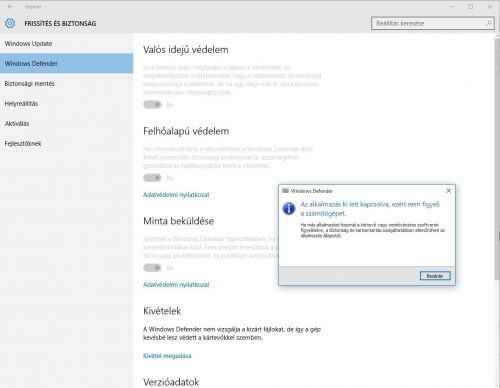500x388 pixels.
Task: Maximize the settings window
Action: pos(471,6)
